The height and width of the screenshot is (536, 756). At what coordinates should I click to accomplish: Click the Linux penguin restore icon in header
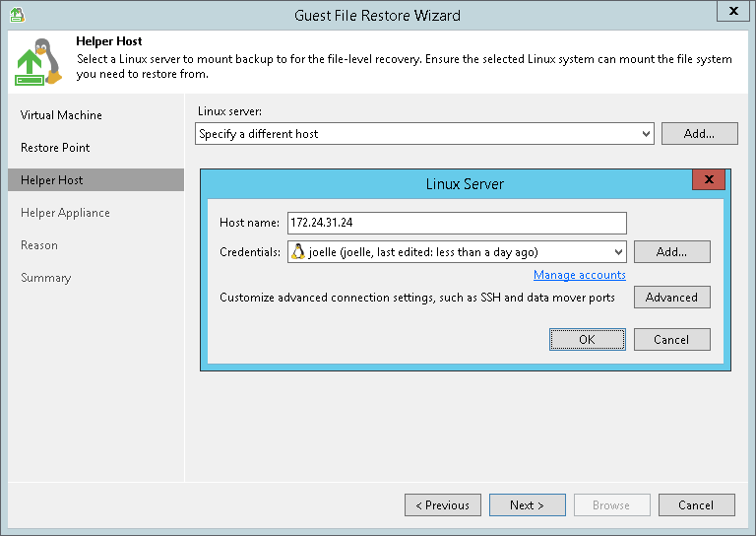(x=38, y=62)
